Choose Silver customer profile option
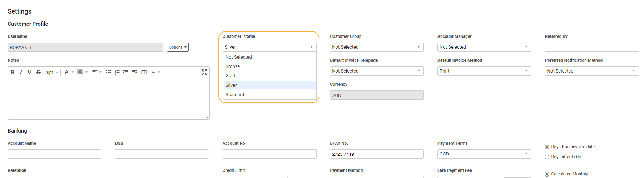Screen dimensions: 644x178 click(x=269, y=85)
